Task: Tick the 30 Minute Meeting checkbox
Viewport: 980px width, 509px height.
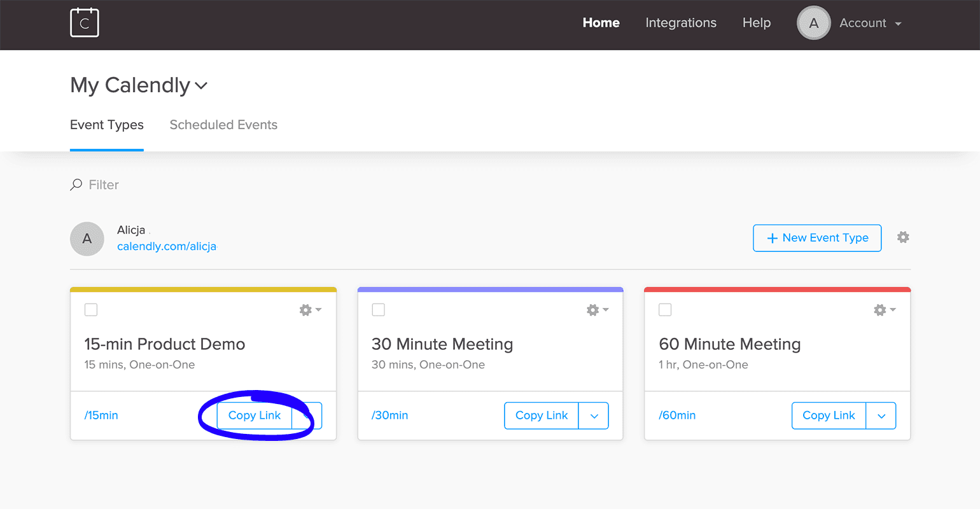Action: [379, 310]
